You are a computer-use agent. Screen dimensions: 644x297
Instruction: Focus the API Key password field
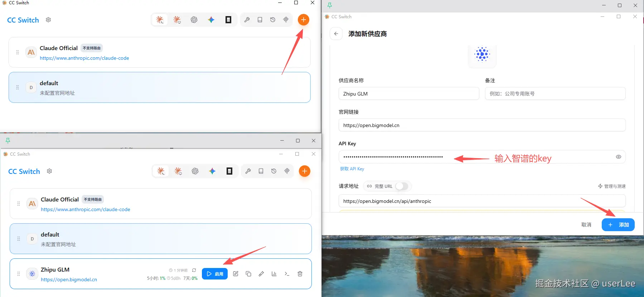pyautogui.click(x=482, y=157)
